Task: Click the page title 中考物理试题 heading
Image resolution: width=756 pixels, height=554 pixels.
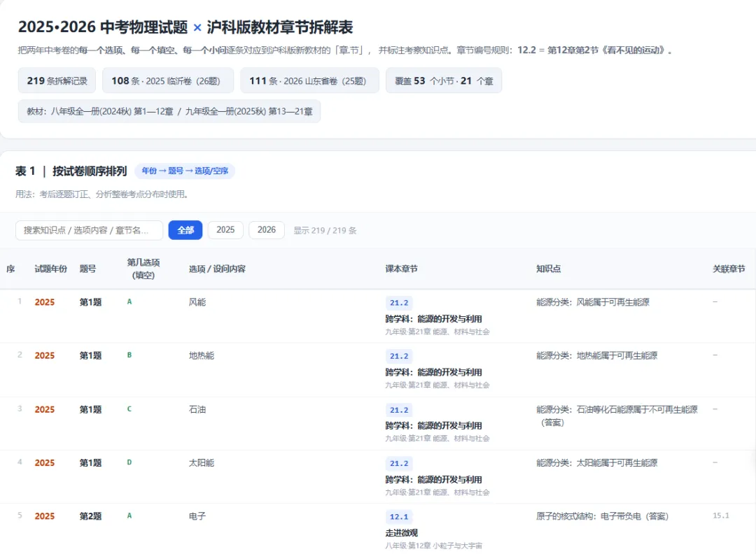Action: [185, 27]
